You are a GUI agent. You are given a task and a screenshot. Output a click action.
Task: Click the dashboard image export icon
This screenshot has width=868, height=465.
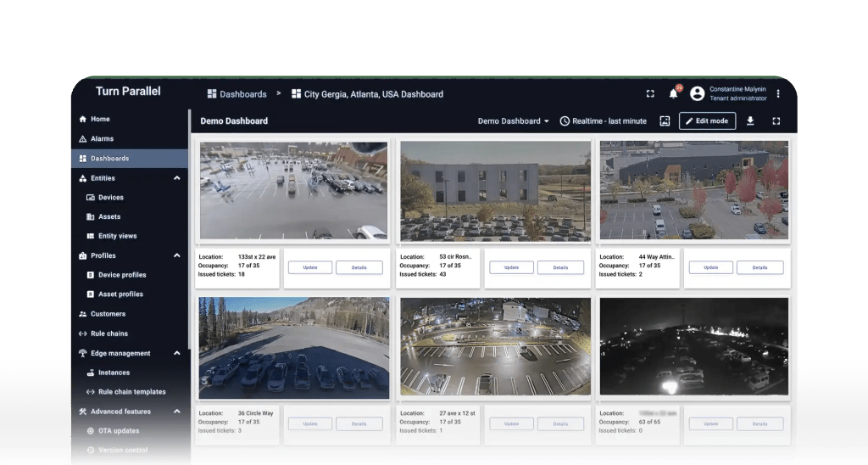click(665, 120)
